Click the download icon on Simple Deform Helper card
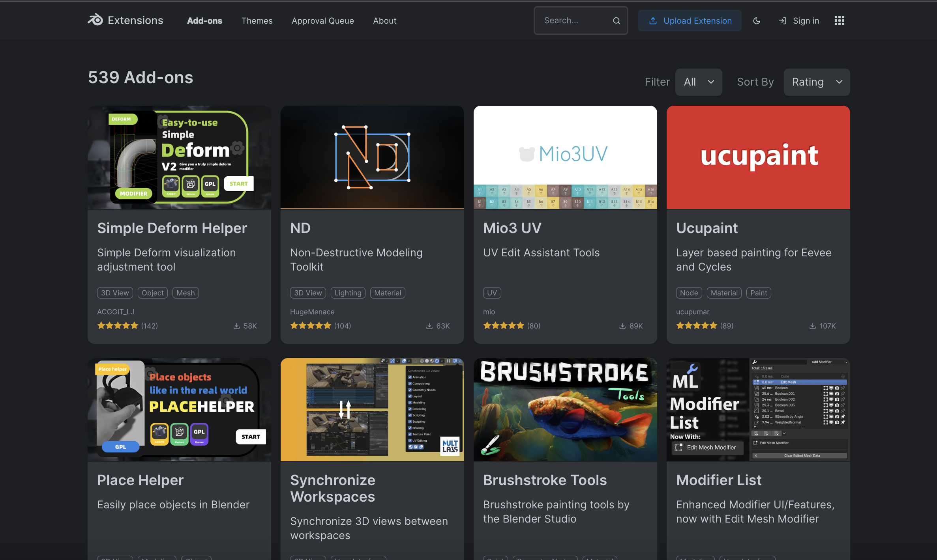Image resolution: width=937 pixels, height=560 pixels. (x=237, y=326)
